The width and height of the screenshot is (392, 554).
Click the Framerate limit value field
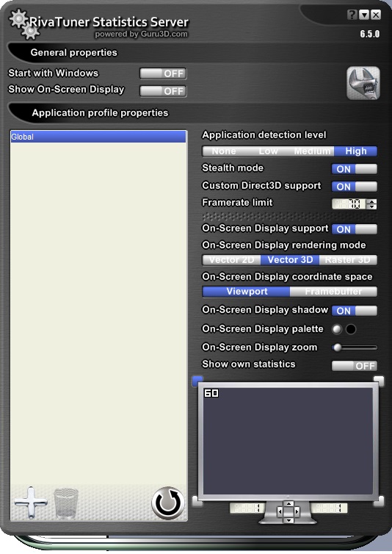click(349, 204)
